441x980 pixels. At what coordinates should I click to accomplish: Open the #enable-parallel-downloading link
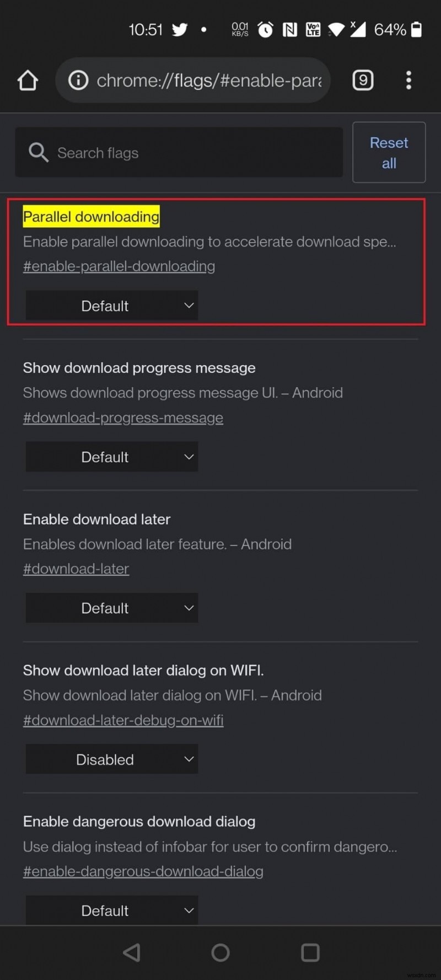tap(119, 266)
